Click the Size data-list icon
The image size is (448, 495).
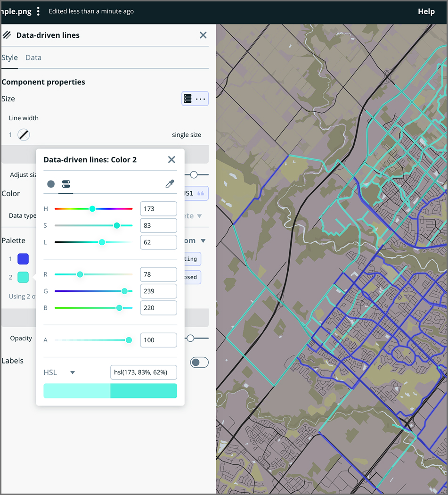point(187,99)
